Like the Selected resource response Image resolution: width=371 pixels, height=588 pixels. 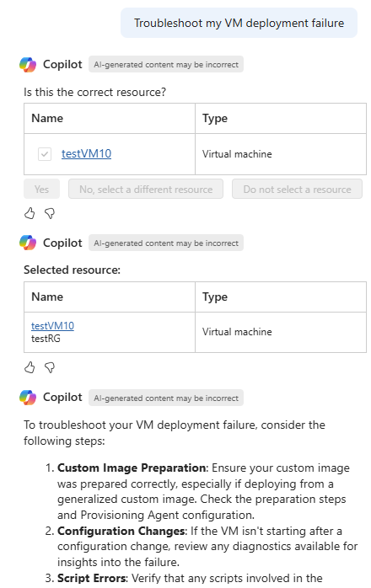point(30,367)
